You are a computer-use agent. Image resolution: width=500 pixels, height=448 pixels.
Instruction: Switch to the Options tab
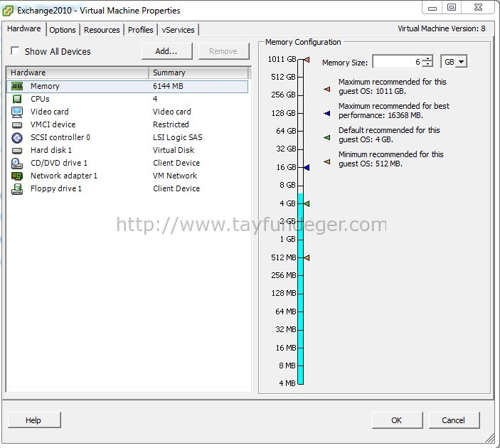[x=63, y=30]
